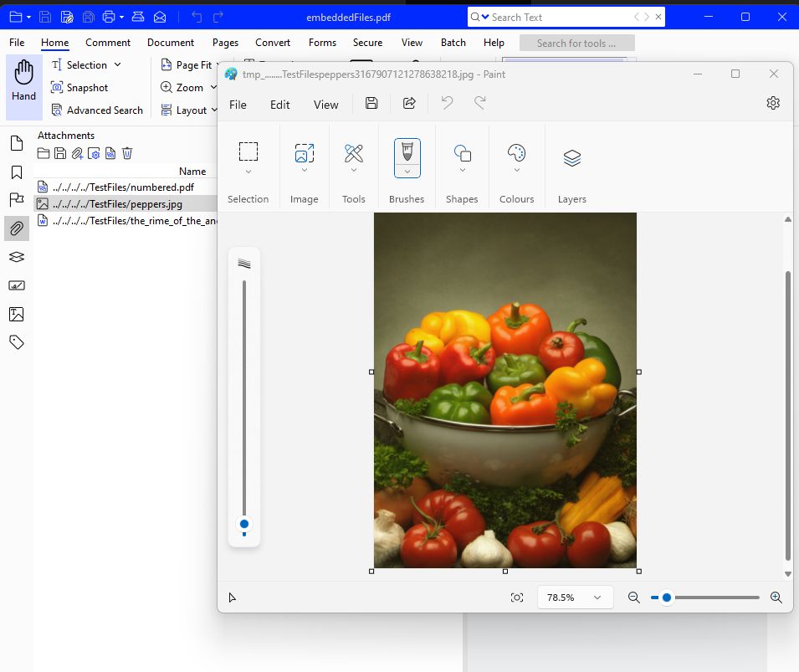Viewport: 799px width, 672px height.
Task: Delete attachment using trash icon
Action: tap(127, 153)
